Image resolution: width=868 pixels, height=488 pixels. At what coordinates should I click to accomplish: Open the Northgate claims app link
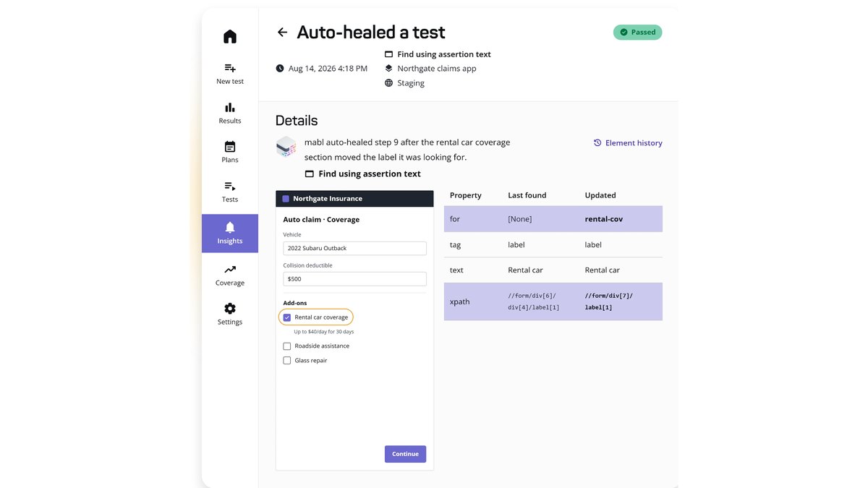437,69
